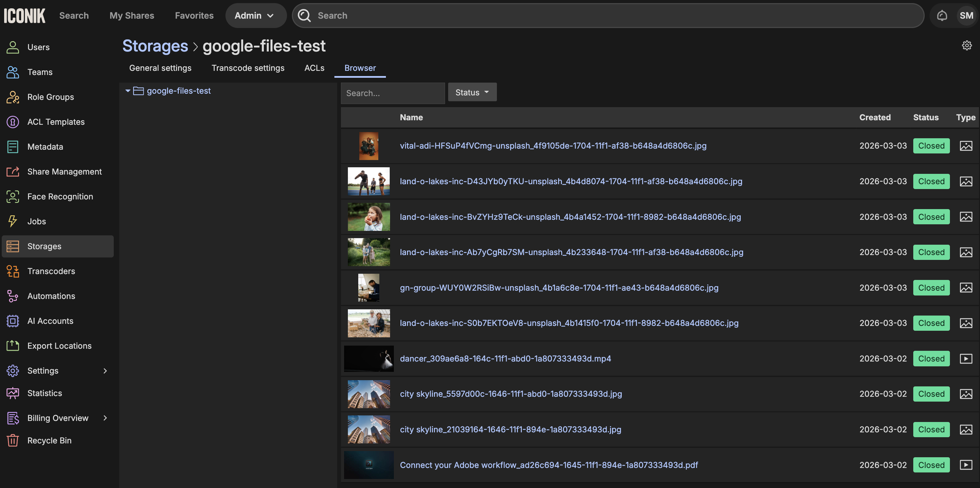Click the storage settings gear icon
Image resolution: width=980 pixels, height=488 pixels.
tap(966, 46)
